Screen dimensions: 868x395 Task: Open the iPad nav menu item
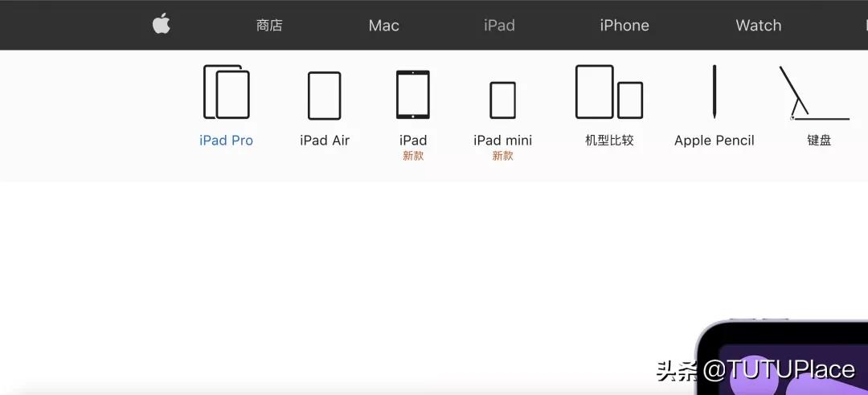point(499,26)
